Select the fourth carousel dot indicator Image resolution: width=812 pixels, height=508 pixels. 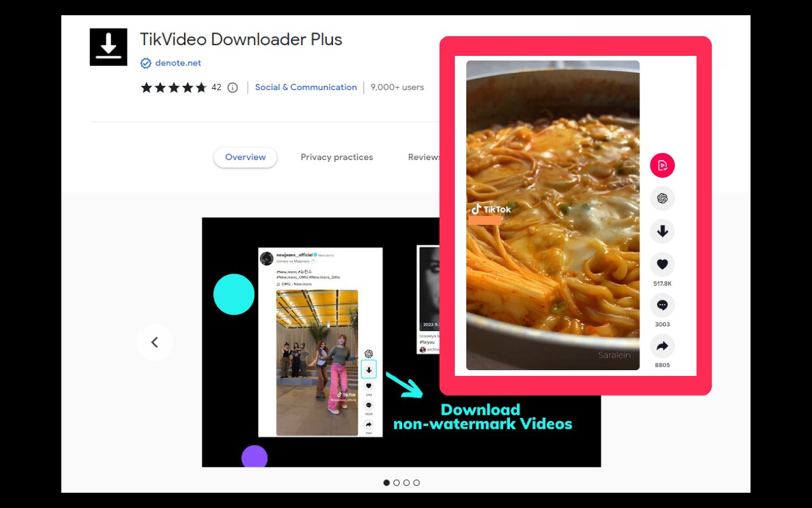click(x=416, y=483)
